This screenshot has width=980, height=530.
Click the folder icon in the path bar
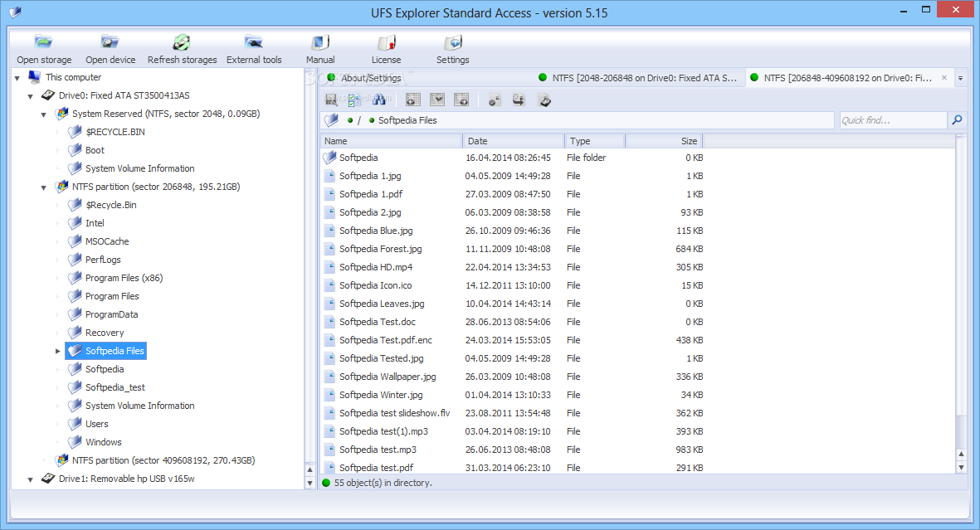331,120
